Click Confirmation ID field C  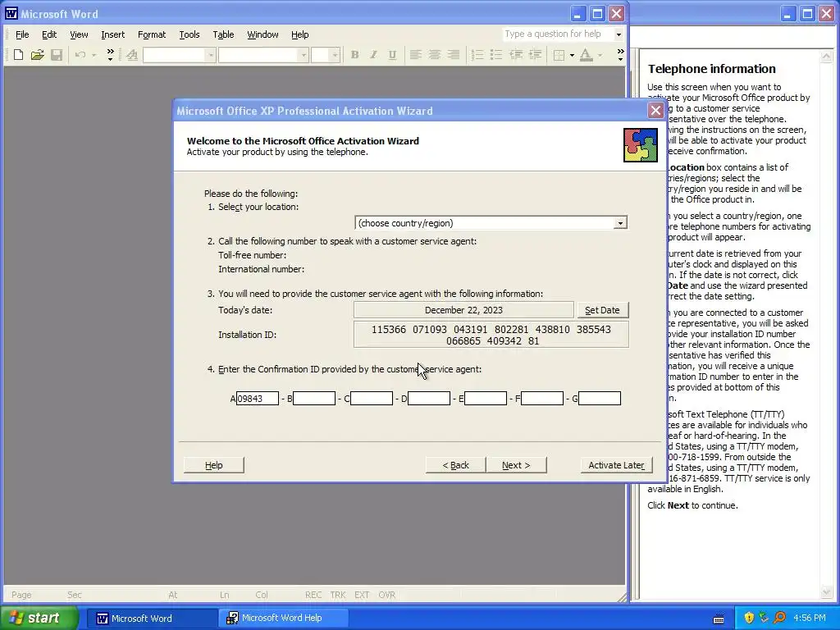(x=372, y=398)
